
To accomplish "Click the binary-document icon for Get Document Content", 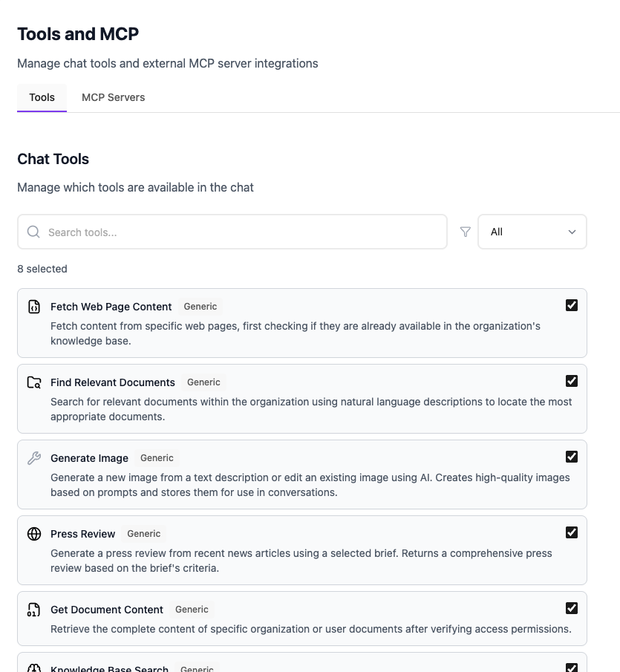I will point(33,609).
